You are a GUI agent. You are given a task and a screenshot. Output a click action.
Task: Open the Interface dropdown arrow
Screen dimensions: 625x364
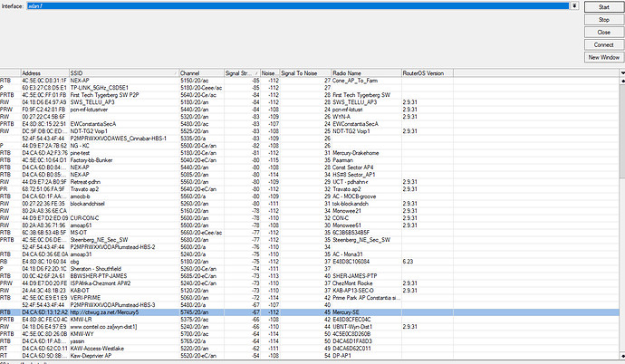click(576, 5)
